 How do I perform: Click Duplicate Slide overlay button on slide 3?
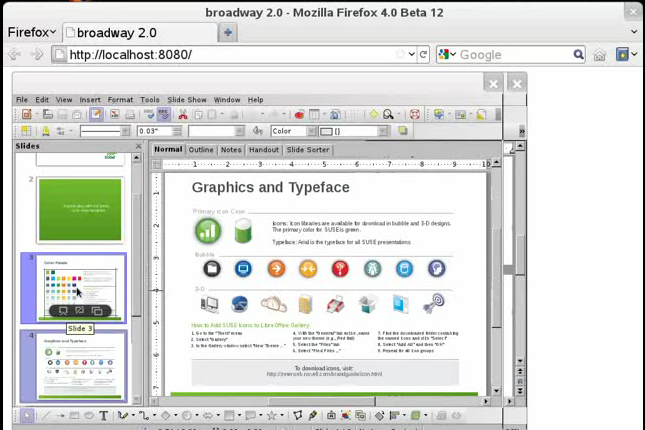pos(97,311)
